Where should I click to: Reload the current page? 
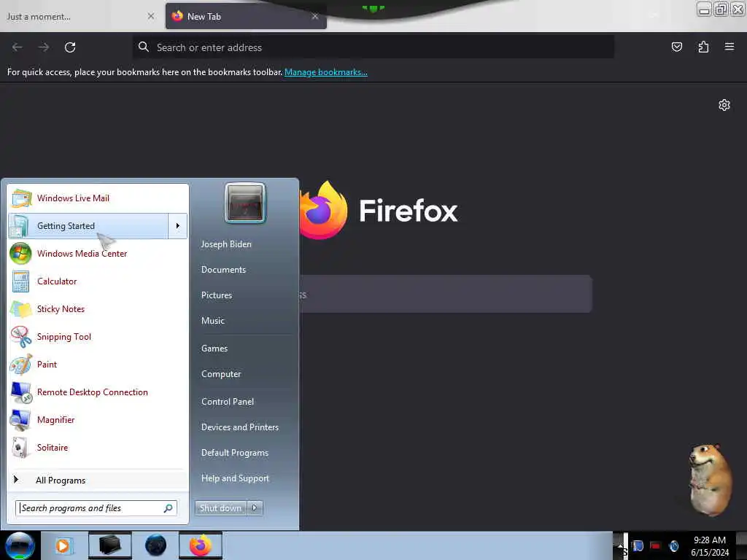point(70,47)
